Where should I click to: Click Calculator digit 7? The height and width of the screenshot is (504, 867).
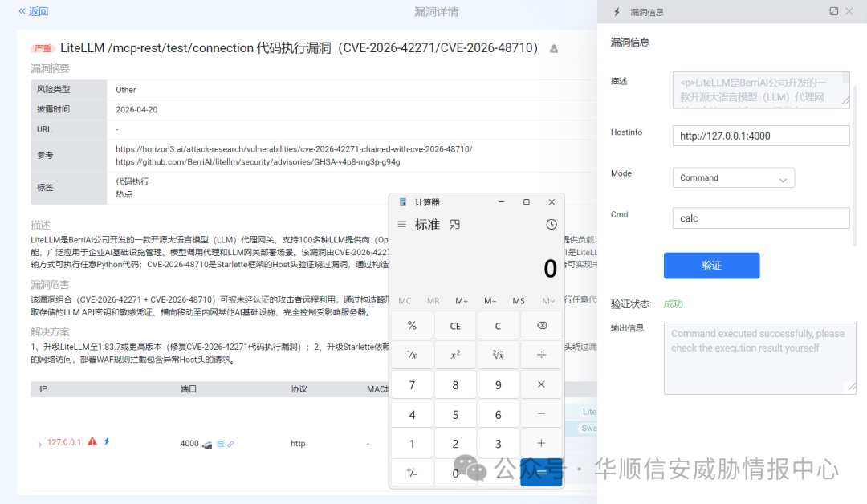tap(412, 384)
